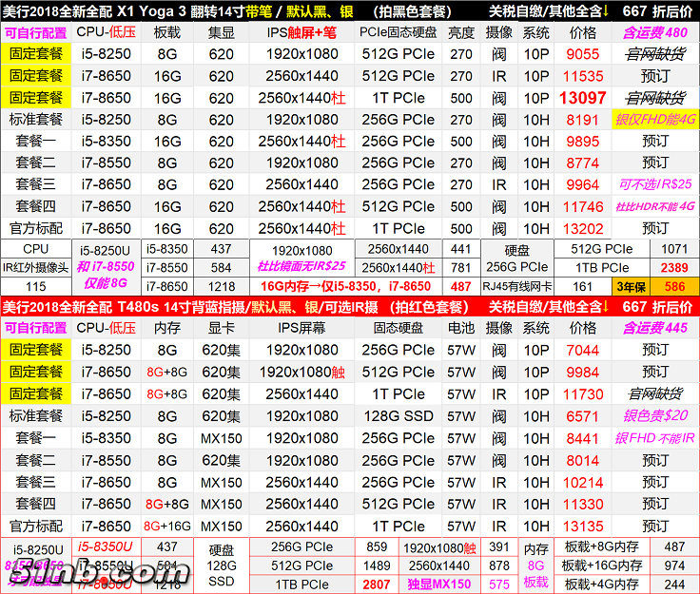Select the orange '3年保' cell
This screenshot has width=700, height=594.
tap(631, 287)
